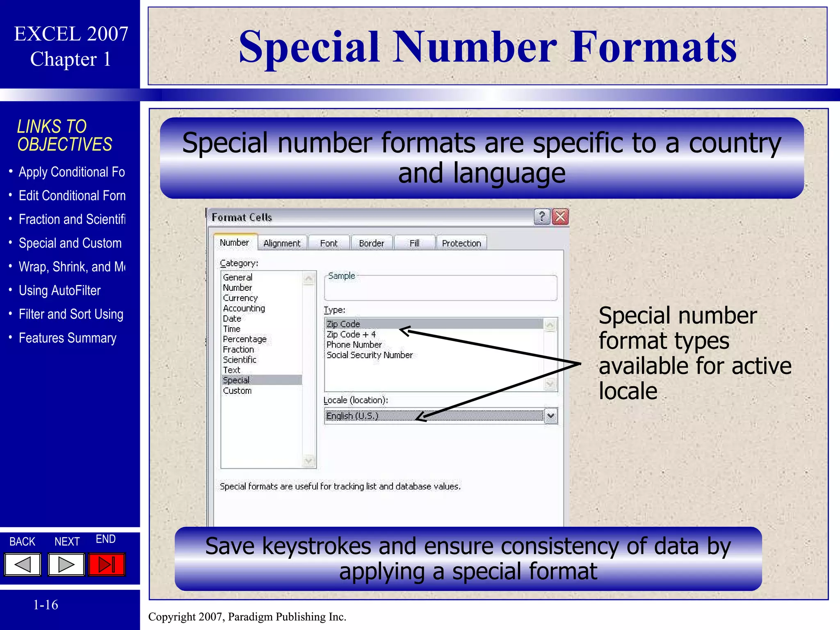Select the highlighted Special category

262,380
